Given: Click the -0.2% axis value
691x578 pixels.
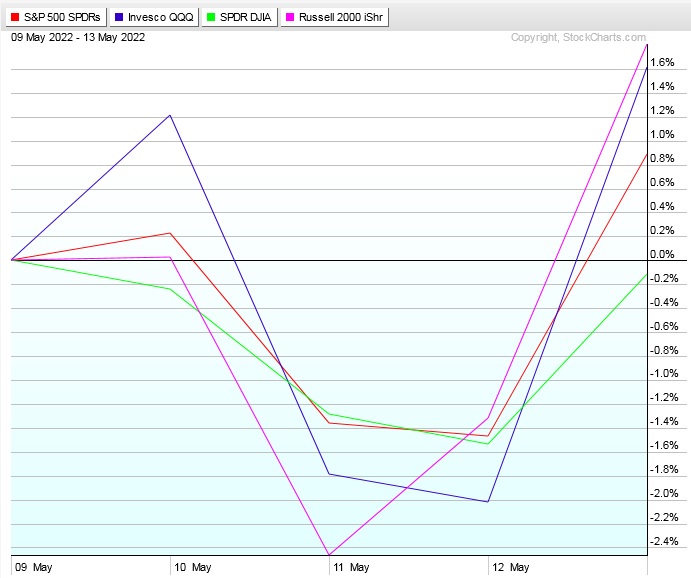Looking at the screenshot, I should (664, 278).
